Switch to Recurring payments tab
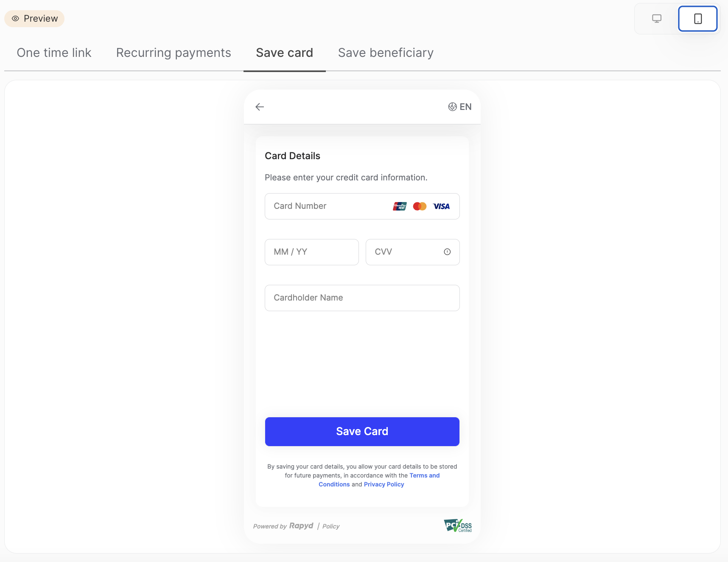The image size is (728, 562). pyautogui.click(x=174, y=53)
